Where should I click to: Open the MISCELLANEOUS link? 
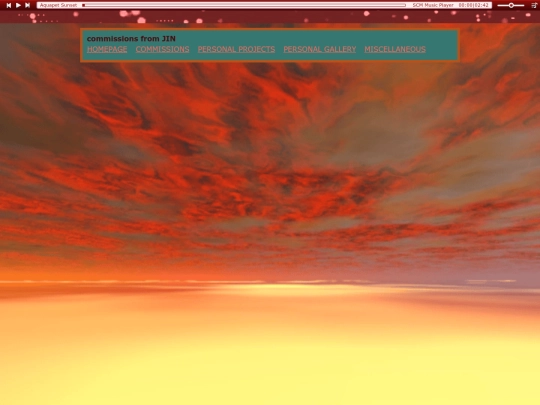tap(395, 49)
